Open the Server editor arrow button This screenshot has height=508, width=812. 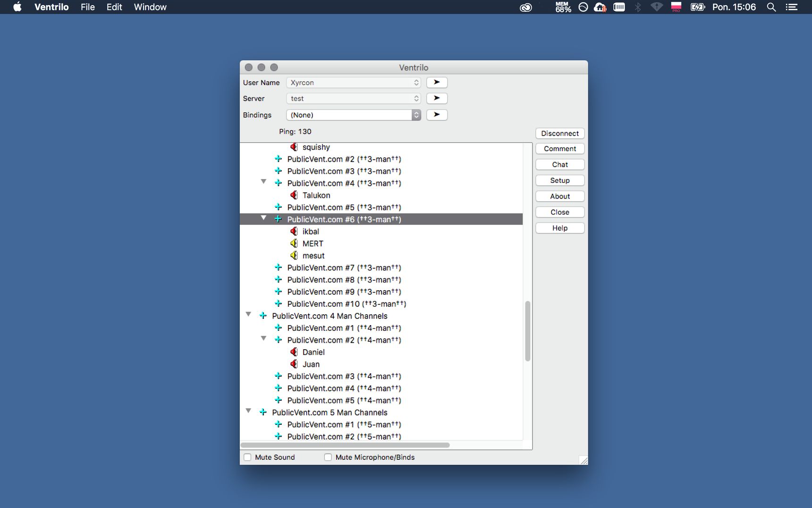[437, 98]
